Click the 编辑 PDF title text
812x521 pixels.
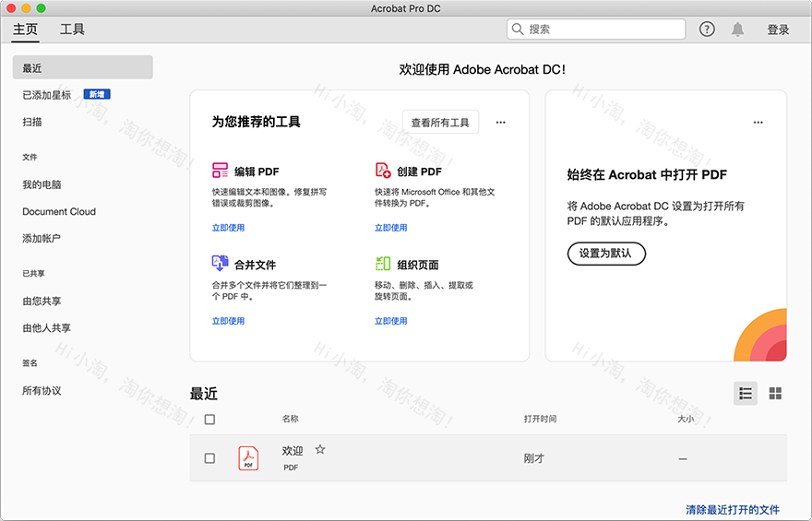(257, 172)
